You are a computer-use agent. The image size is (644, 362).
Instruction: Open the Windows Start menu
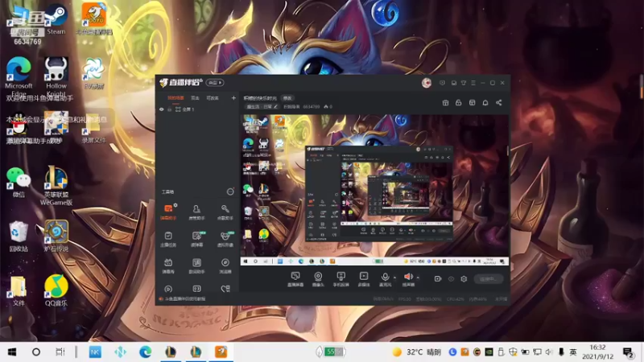click(12, 352)
